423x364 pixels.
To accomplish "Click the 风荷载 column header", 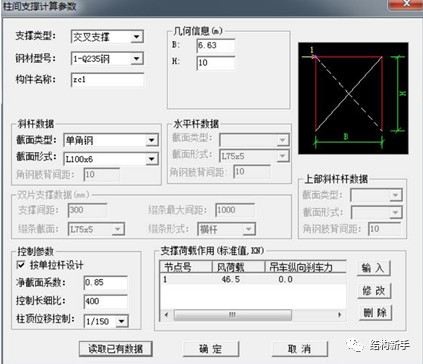I will [239, 267].
